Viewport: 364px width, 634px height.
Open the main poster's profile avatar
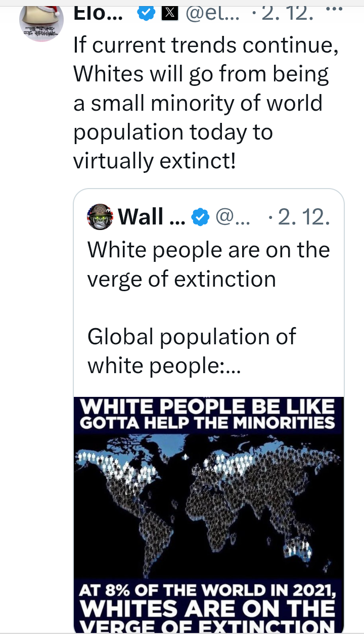pos(41,23)
